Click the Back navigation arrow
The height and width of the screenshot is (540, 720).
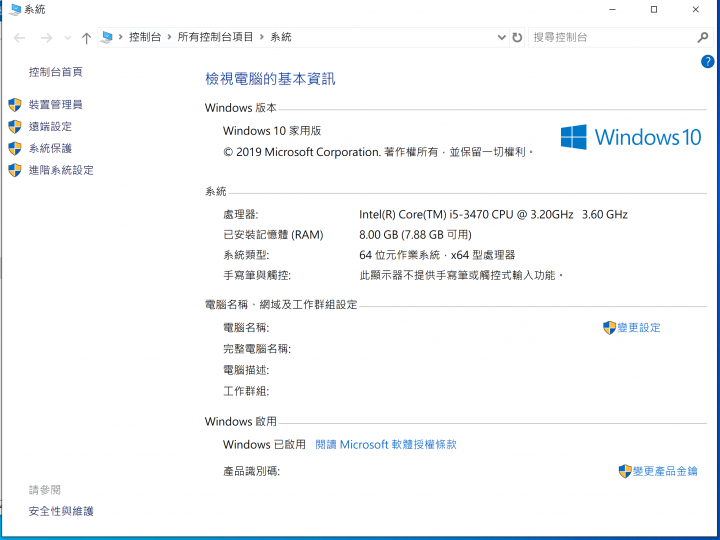19,38
